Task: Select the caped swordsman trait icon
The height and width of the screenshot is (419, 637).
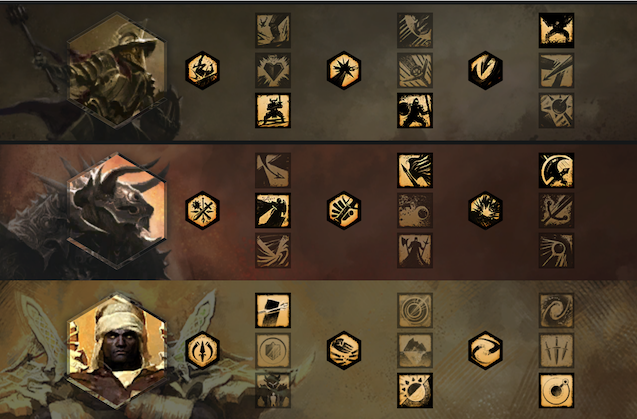Action: 273,211
